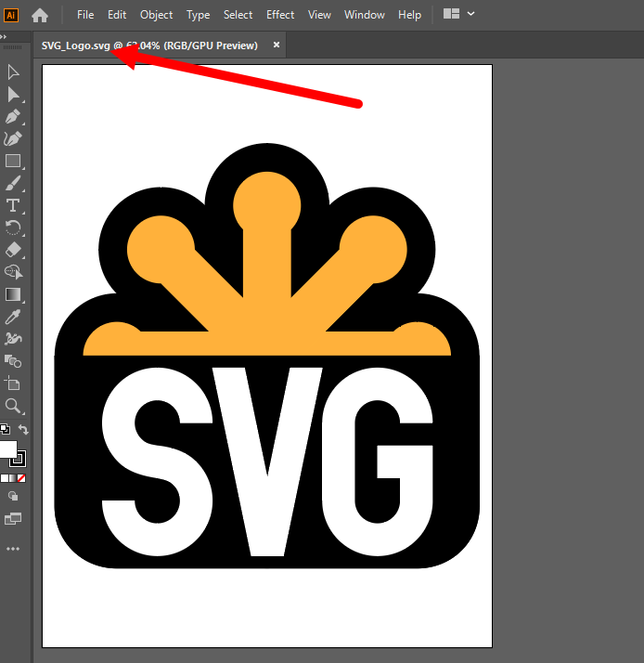Screen dimensions: 644x663
Task: Select the Gradient tool
Action: 13,294
